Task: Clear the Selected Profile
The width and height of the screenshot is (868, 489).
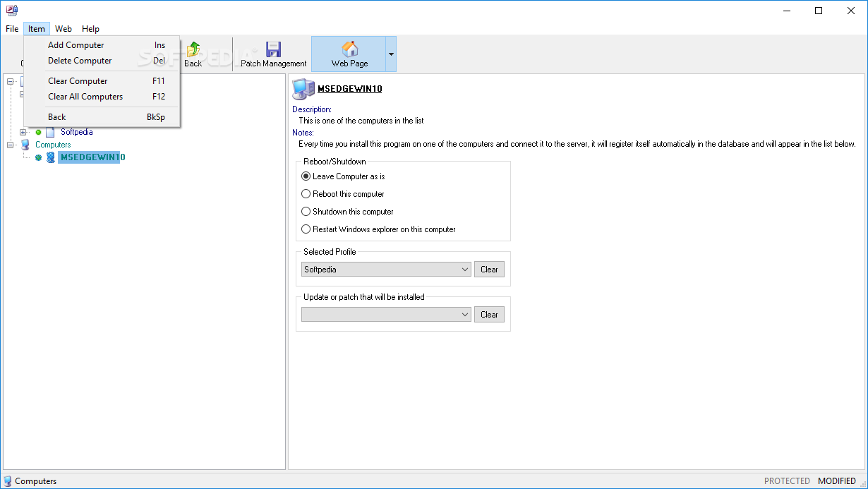Action: click(x=490, y=270)
